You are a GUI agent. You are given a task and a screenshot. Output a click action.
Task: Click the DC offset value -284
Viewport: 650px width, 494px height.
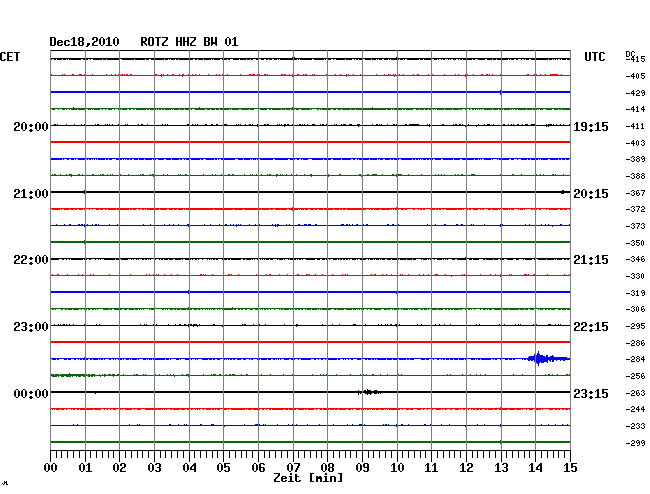pyautogui.click(x=635, y=359)
